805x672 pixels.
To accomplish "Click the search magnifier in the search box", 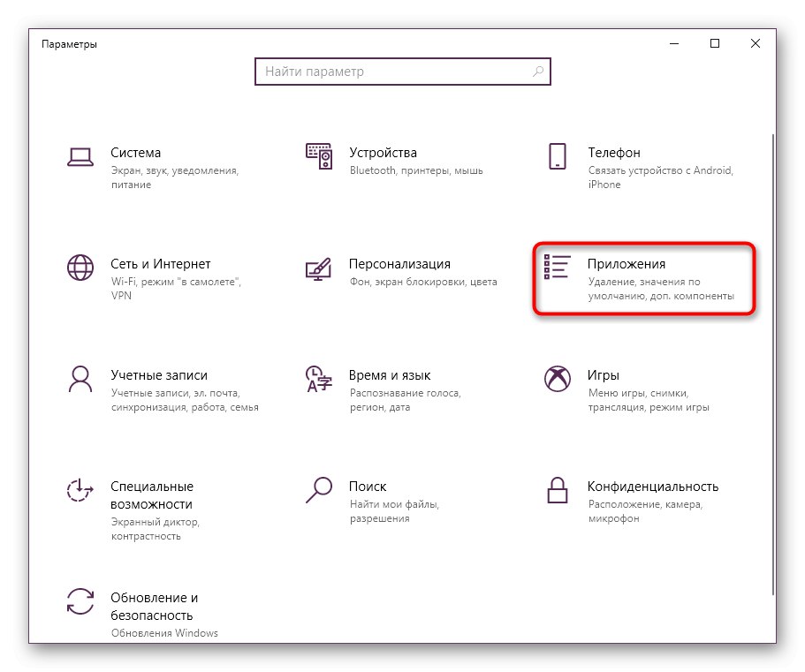I will [x=537, y=72].
